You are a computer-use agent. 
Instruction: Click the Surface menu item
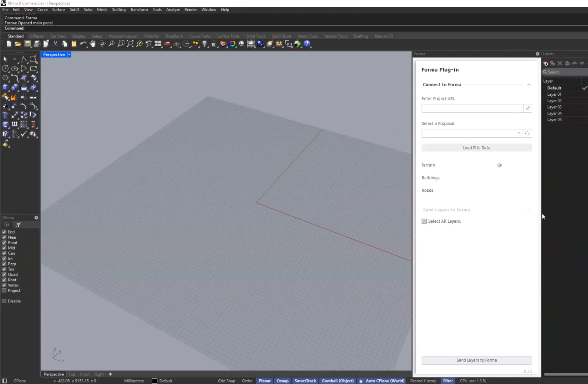(59, 10)
